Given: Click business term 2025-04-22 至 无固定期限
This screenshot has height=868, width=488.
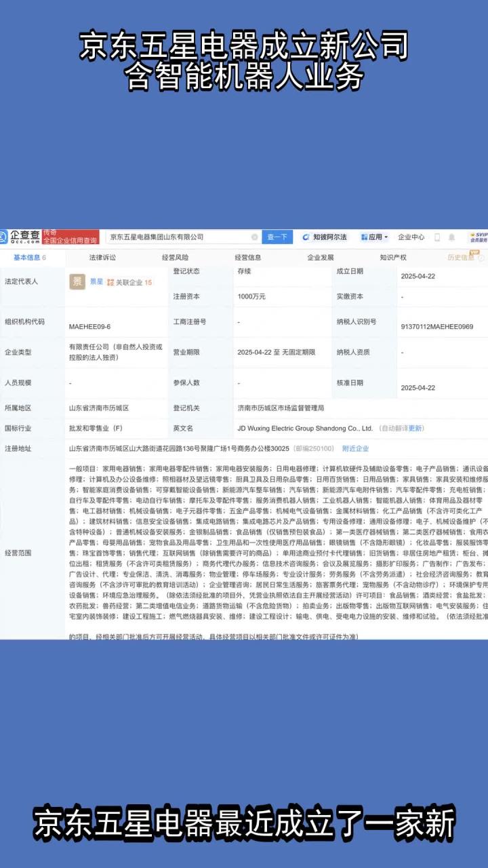Looking at the screenshot, I should 276,352.
